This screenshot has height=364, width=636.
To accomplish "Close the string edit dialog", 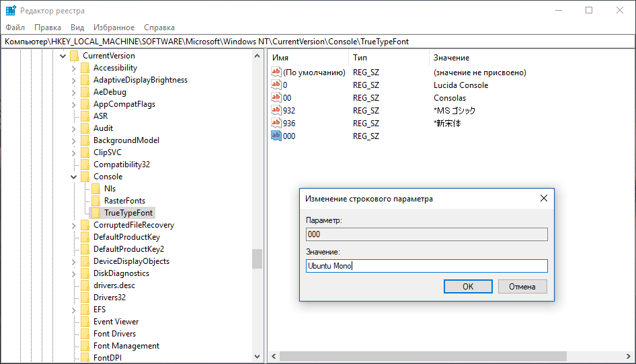I will pyautogui.click(x=544, y=199).
